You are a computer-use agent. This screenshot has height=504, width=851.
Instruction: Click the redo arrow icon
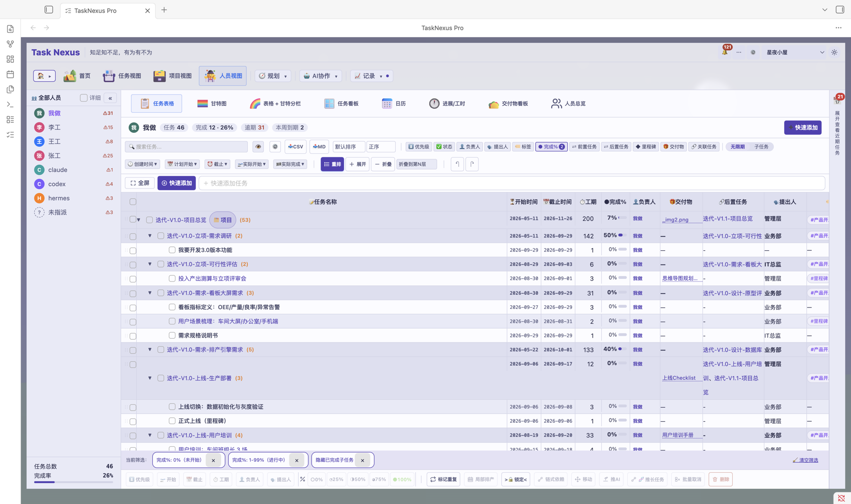(472, 164)
